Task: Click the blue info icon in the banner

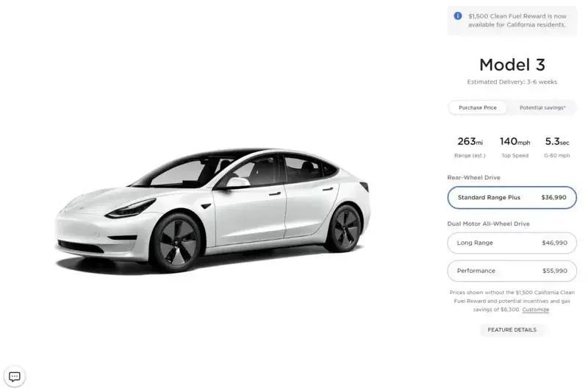Action: (458, 15)
